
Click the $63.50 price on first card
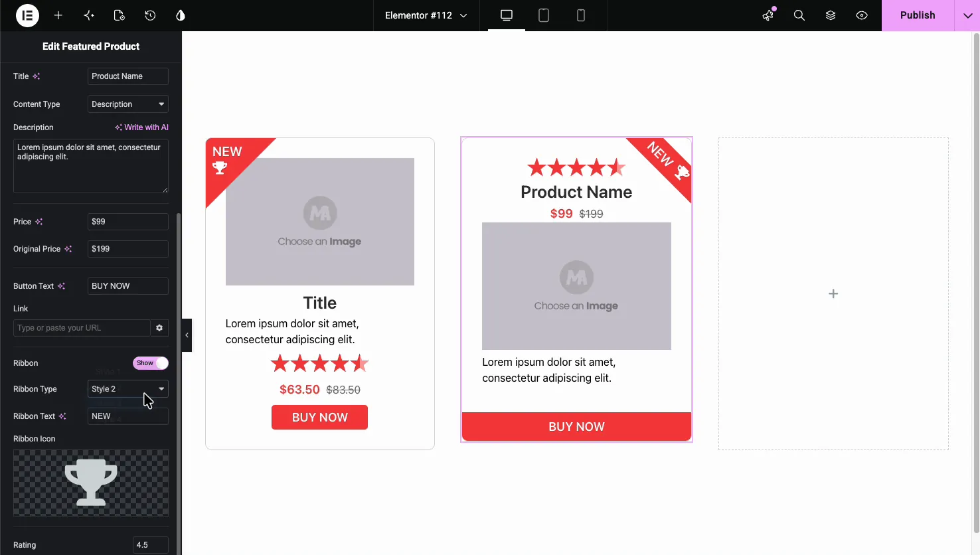(299, 390)
